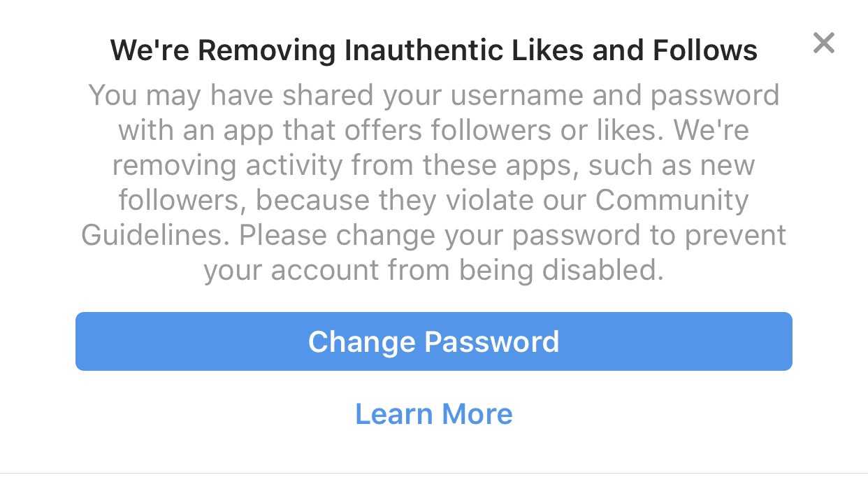Click the 'Password' word on the blue button
Viewport: 868px width, 489px height.
pos(492,341)
